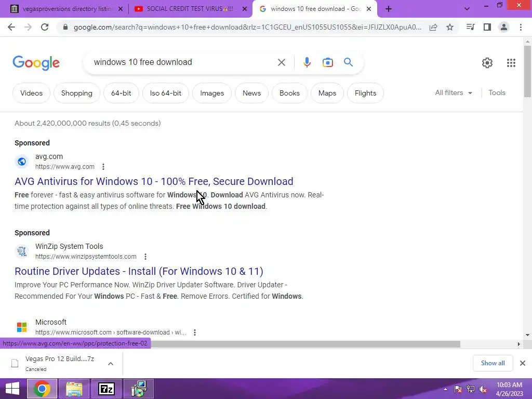
Task: Click the muted volume tray icon
Action: (483, 389)
